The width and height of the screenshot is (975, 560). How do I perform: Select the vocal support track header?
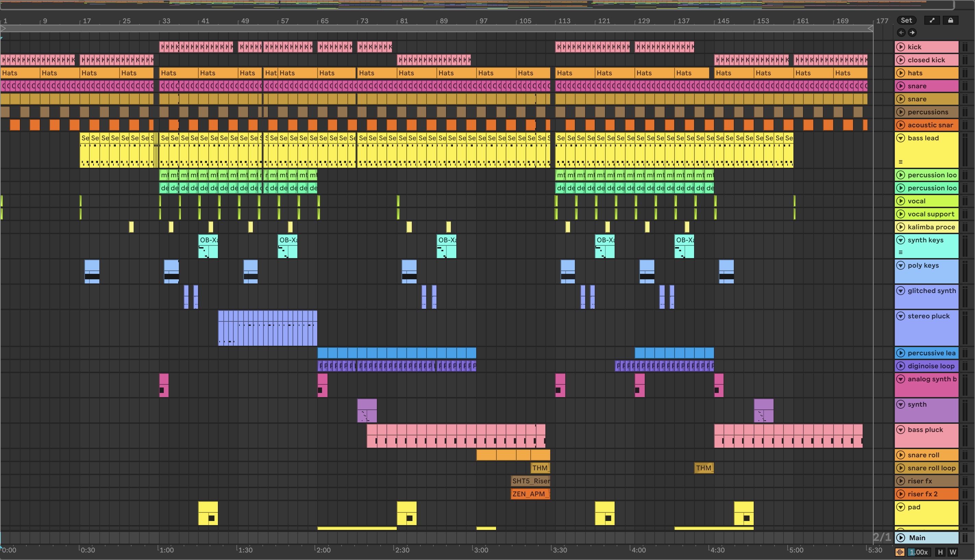(931, 214)
